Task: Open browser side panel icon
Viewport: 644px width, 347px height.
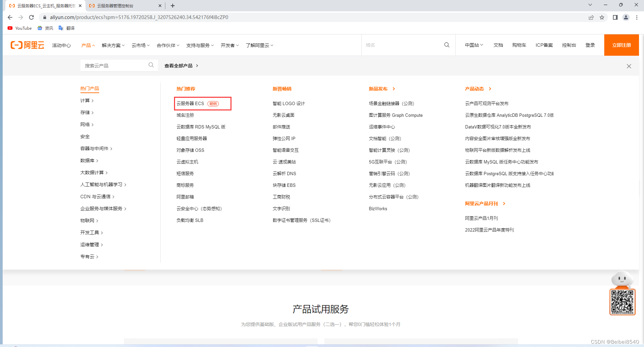Action: click(x=615, y=17)
